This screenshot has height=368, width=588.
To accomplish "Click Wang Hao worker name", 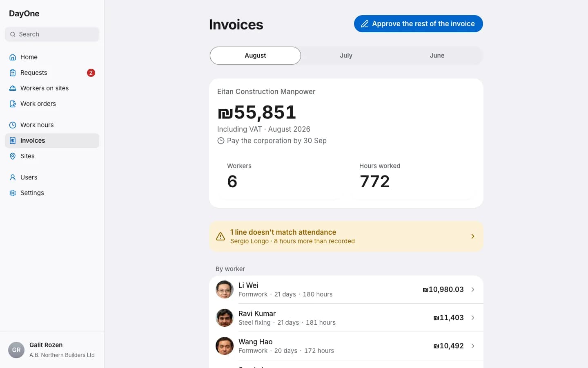I will coord(256,342).
